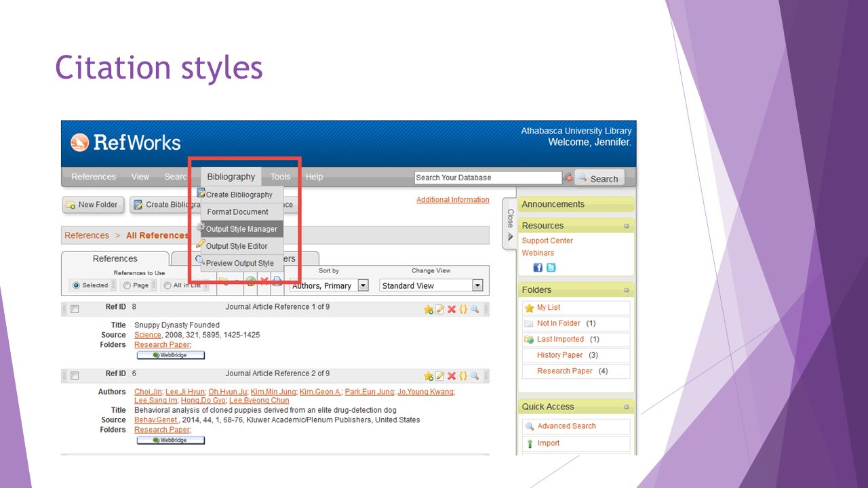Open the Support Center link

[547, 241]
